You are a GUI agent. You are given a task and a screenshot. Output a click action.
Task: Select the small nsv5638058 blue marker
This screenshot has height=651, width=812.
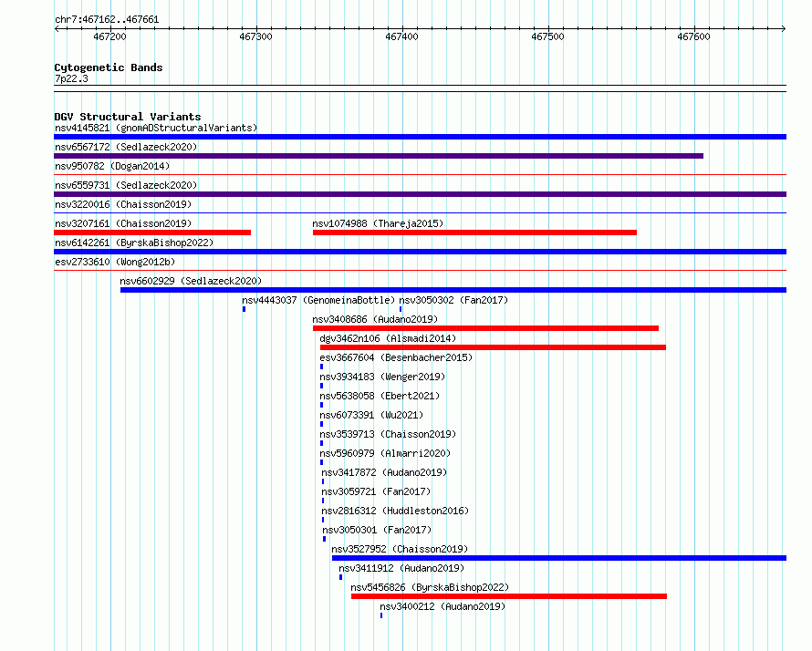point(321,405)
